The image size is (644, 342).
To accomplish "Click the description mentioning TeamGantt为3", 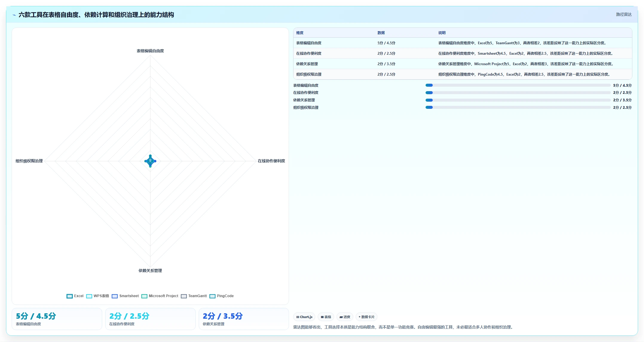I will pos(523,43).
